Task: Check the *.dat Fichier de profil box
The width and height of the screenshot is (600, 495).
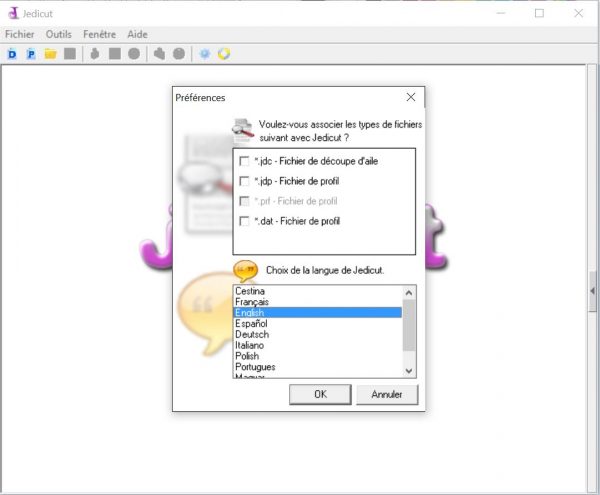Action: pos(244,221)
